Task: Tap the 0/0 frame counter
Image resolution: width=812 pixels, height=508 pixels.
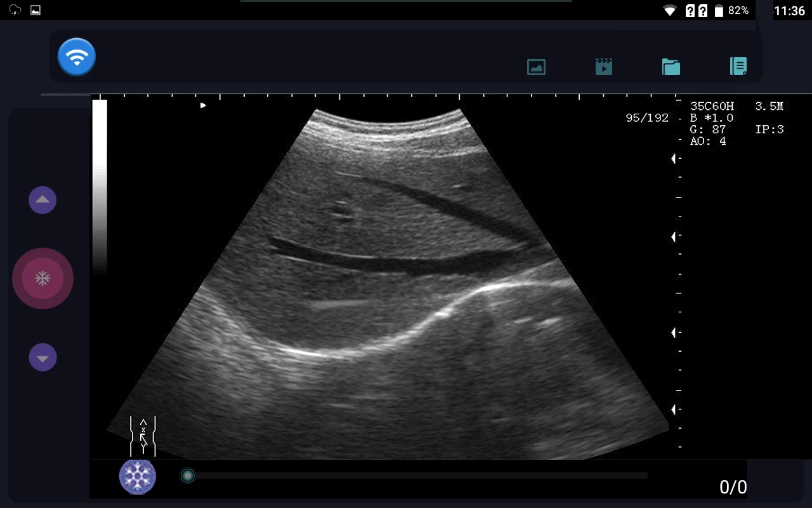Action: (x=733, y=487)
